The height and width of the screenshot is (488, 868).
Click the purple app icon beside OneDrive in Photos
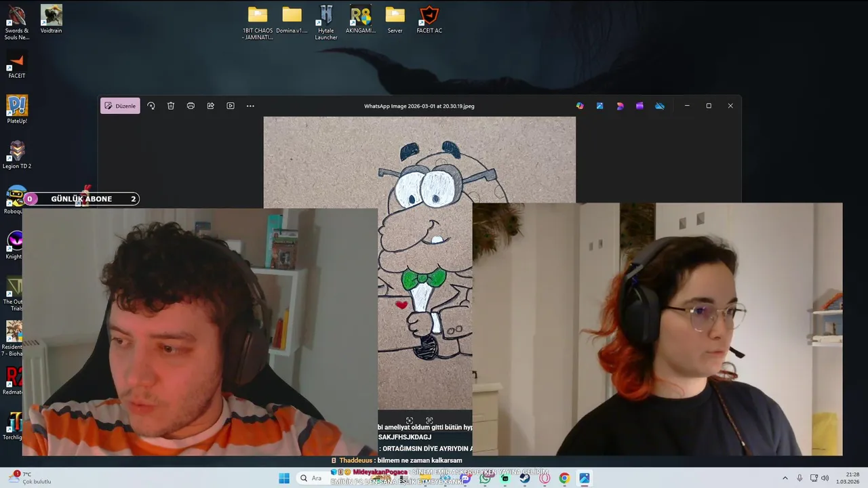coord(639,106)
